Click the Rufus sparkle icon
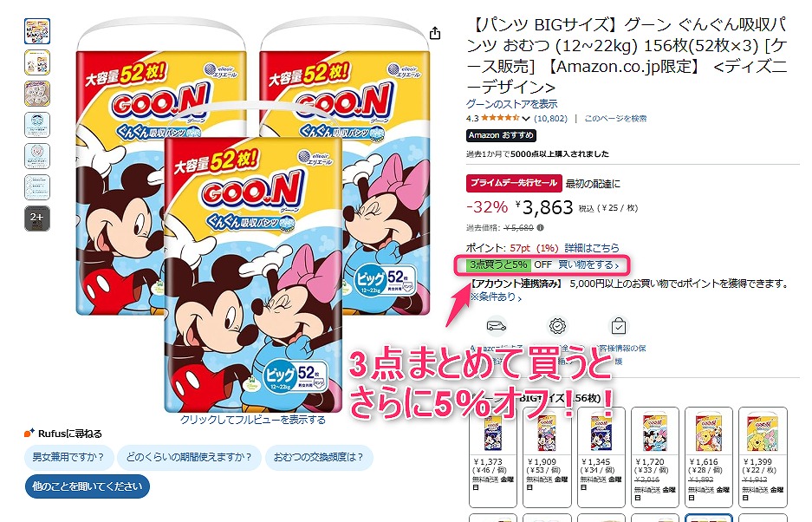Screen dimensions: 812x522 (29, 433)
